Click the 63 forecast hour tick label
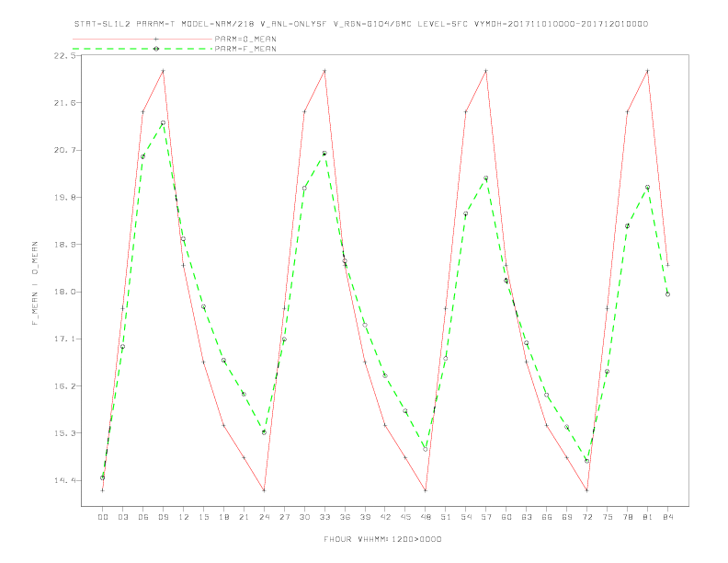Screen dimensions: 728x563 [527, 517]
